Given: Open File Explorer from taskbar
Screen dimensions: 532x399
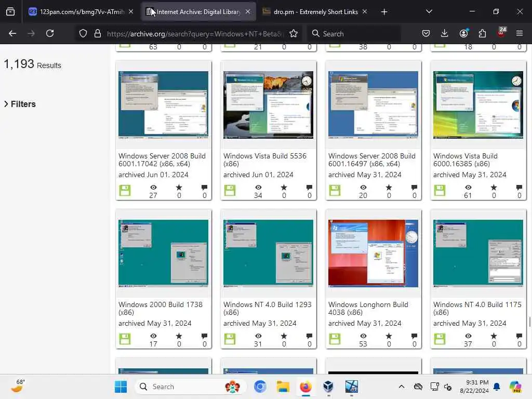Looking at the screenshot, I should 283,387.
